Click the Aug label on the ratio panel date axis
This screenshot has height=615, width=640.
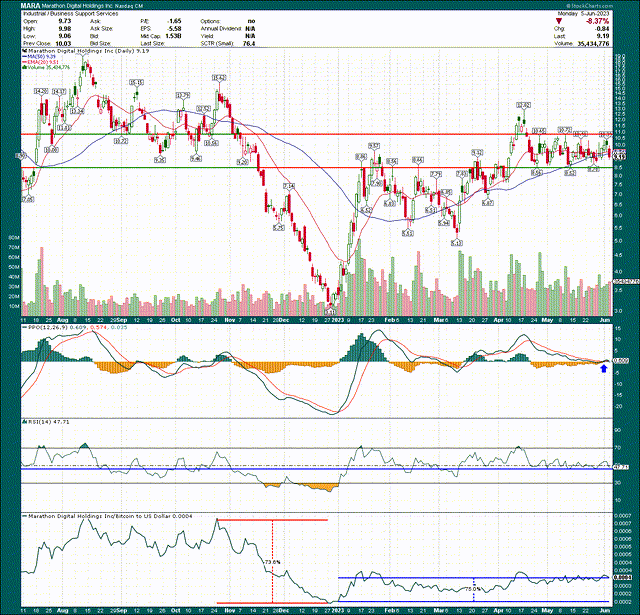[x=62, y=611]
